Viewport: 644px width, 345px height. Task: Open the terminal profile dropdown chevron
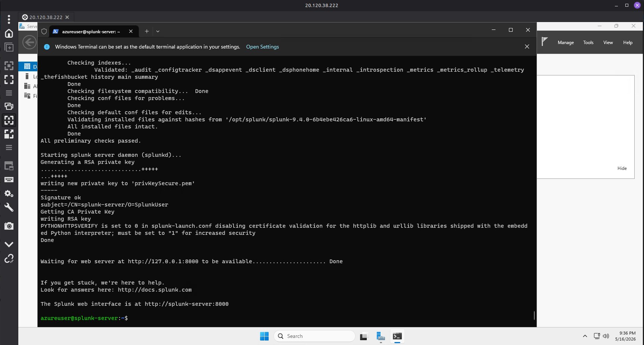158,31
